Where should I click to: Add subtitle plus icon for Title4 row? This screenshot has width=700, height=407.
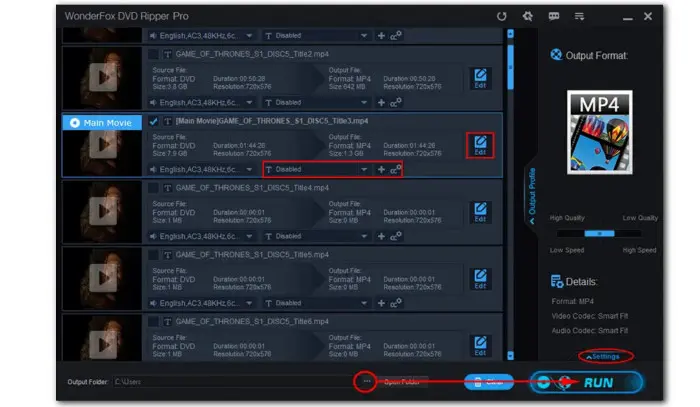(381, 237)
